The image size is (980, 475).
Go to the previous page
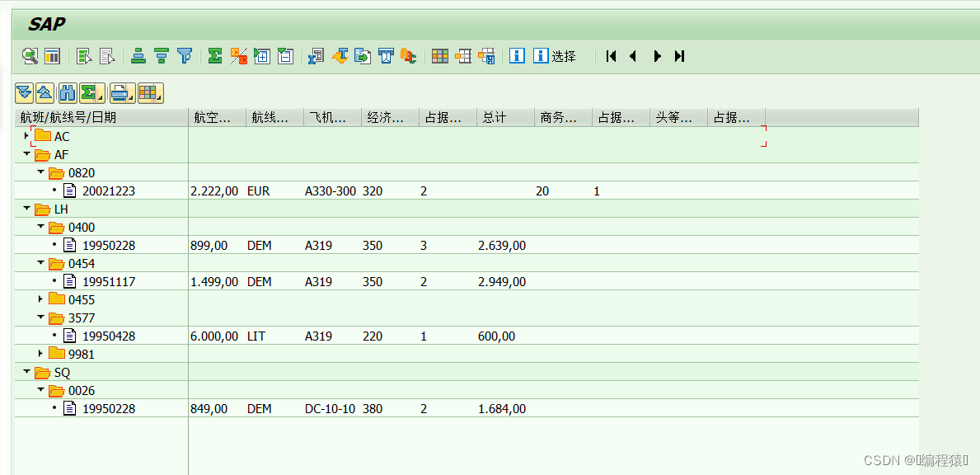tap(632, 56)
